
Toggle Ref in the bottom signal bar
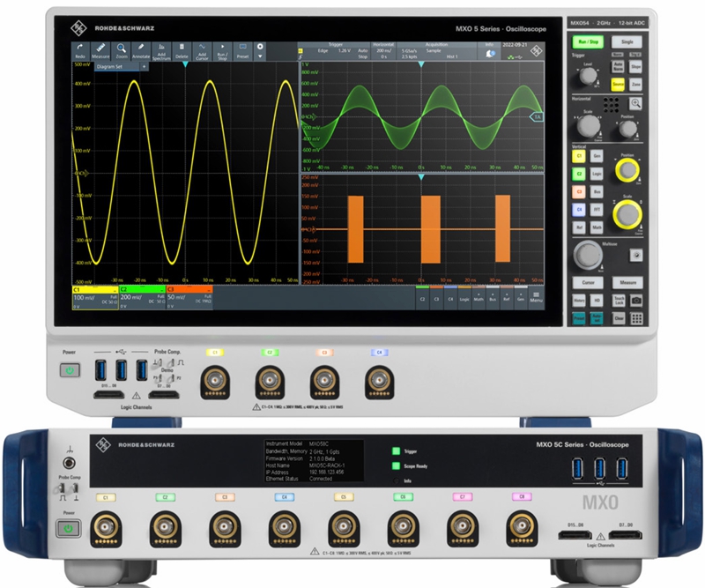pos(507,297)
